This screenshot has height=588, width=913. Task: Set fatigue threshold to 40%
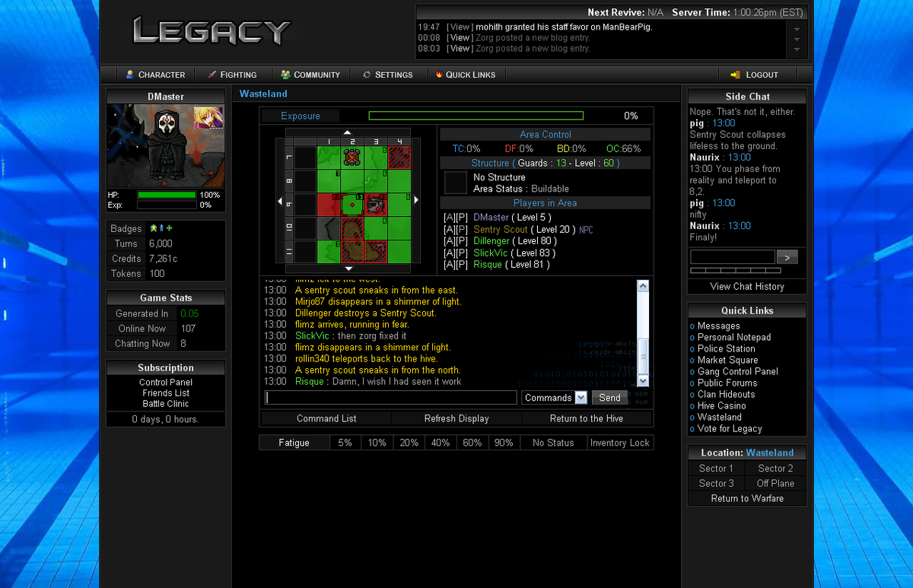tap(441, 442)
